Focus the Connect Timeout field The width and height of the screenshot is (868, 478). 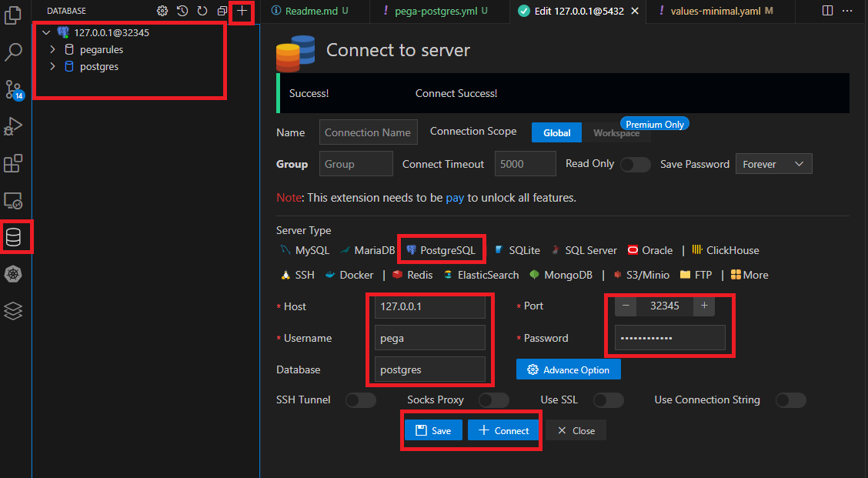point(525,164)
